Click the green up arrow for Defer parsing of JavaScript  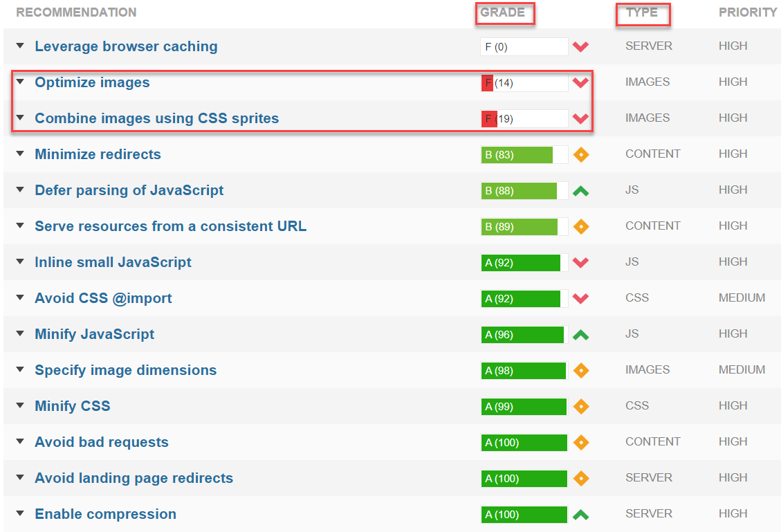point(581,191)
